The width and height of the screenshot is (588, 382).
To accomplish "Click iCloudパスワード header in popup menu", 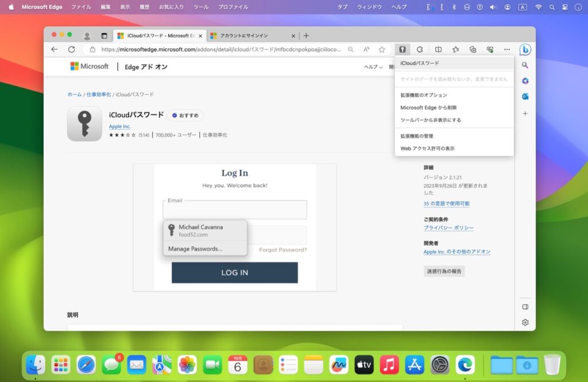I will [x=454, y=63].
